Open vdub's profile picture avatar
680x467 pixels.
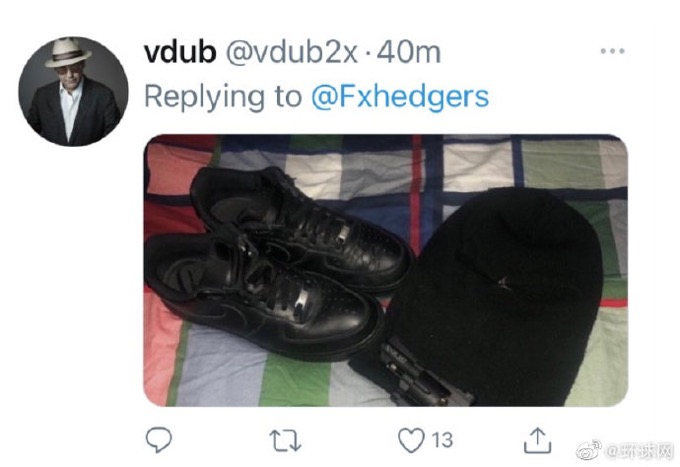coord(73,91)
